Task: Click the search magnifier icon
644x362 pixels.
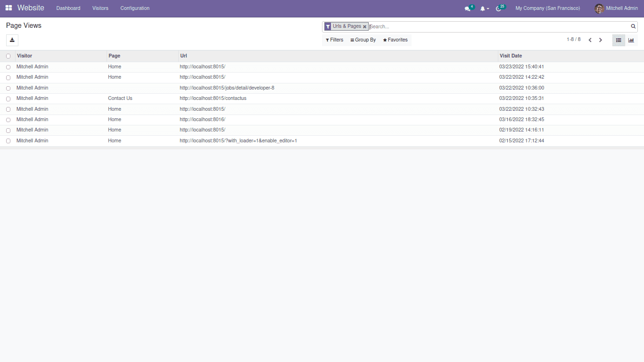Action: click(633, 26)
